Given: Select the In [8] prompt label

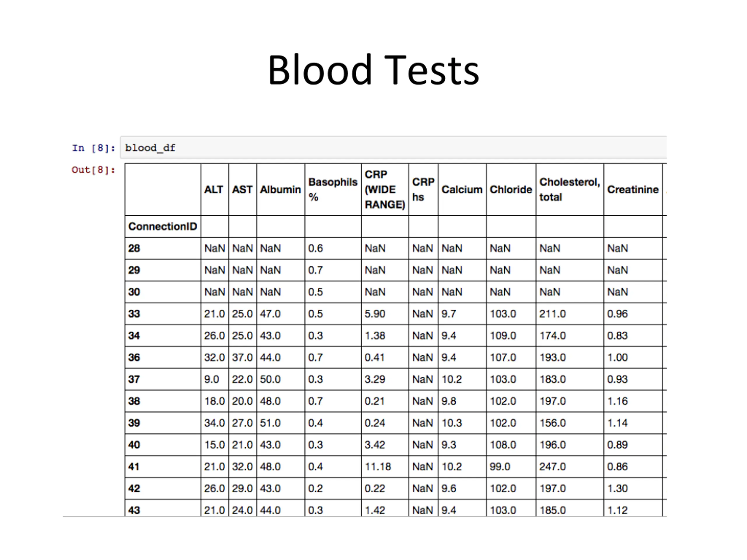Looking at the screenshot, I should 94,148.
